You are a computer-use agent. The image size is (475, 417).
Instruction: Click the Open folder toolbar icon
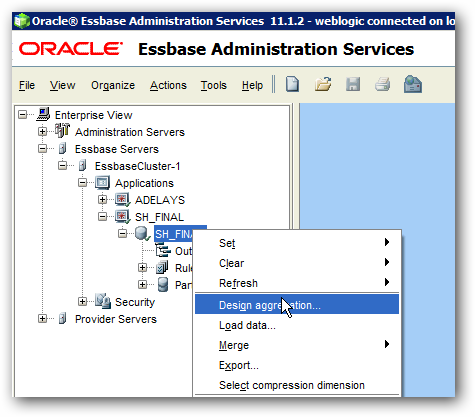click(323, 84)
